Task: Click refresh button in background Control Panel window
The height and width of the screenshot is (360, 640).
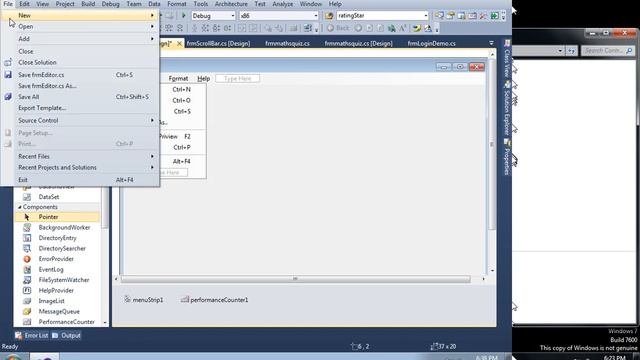Action: (571, 51)
